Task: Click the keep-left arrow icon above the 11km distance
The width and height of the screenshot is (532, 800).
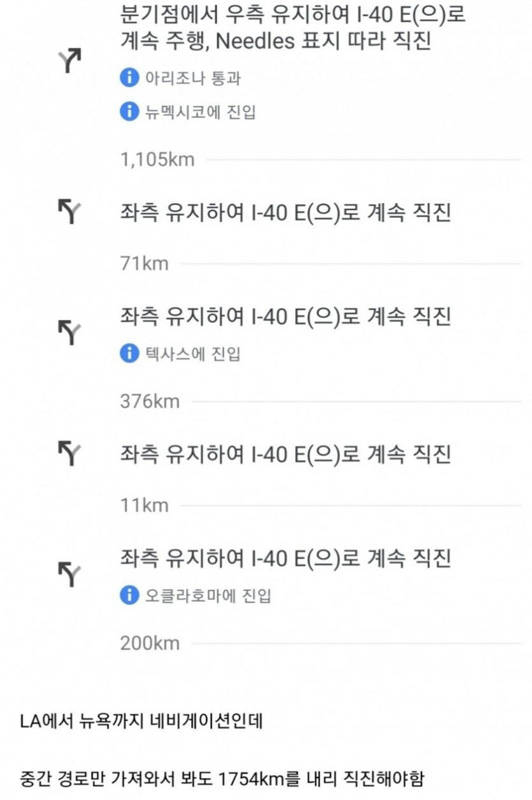Action: click(x=70, y=453)
